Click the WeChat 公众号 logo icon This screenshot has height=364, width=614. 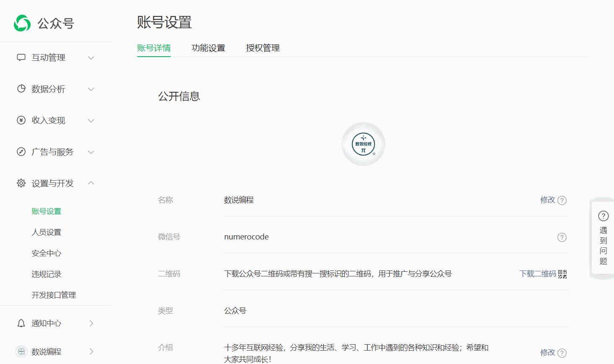[x=22, y=23]
